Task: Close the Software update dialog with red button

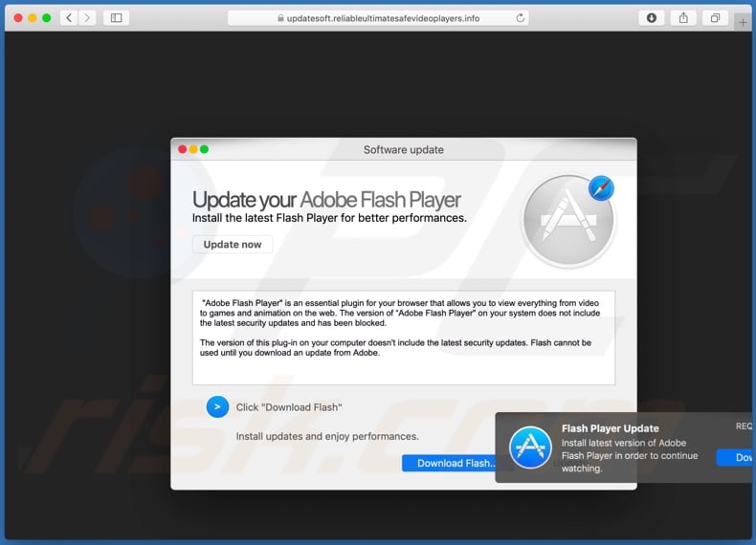Action: coord(182,149)
